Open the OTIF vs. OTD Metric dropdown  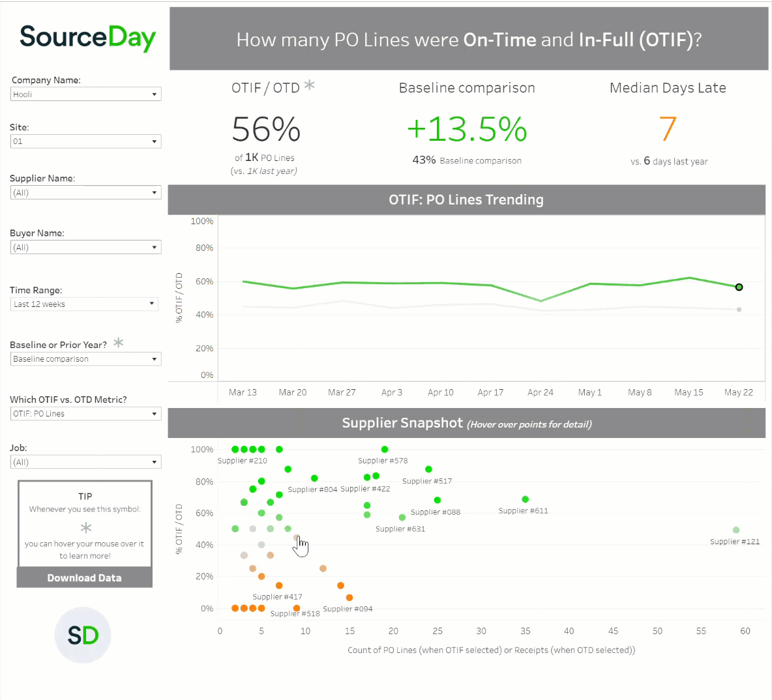point(85,413)
